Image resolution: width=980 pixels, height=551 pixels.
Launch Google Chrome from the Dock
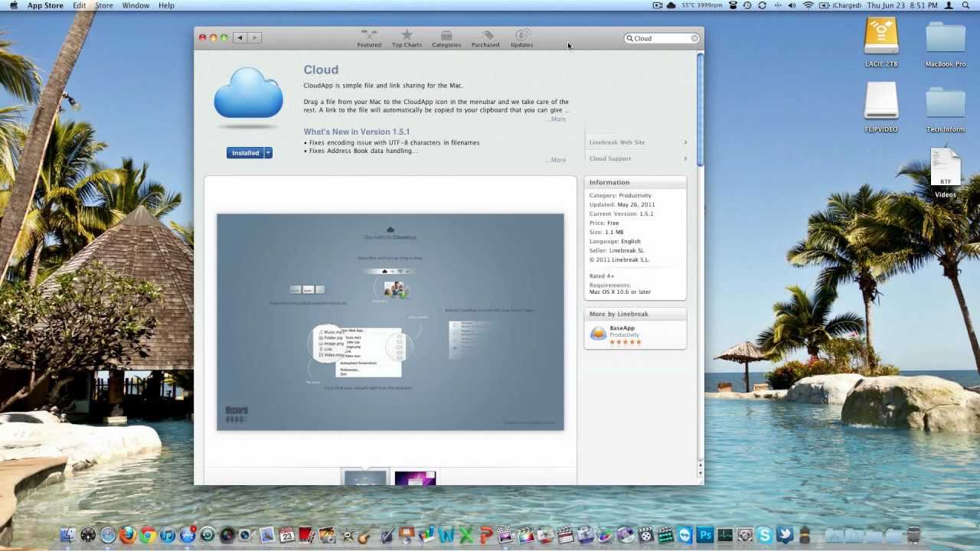[x=148, y=535]
